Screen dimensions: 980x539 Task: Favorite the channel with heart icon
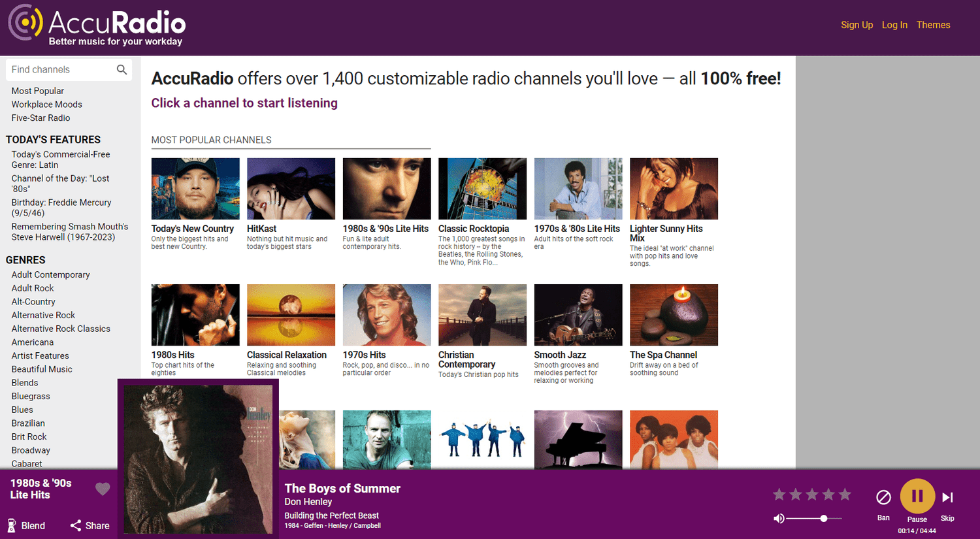(103, 489)
